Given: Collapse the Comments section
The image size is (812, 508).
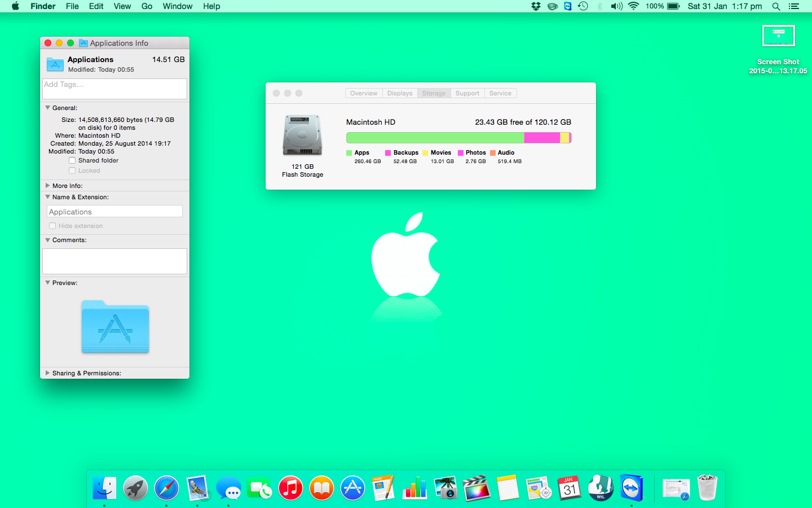Looking at the screenshot, I should point(47,239).
